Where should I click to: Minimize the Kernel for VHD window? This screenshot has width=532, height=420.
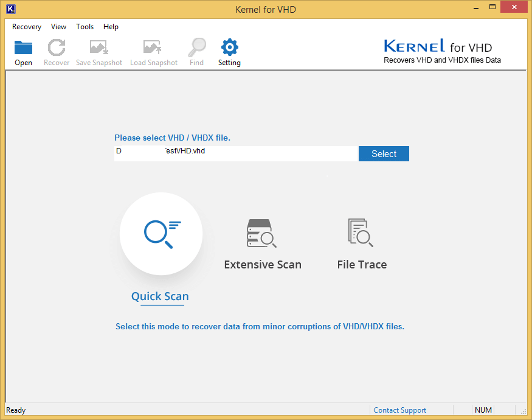point(476,7)
